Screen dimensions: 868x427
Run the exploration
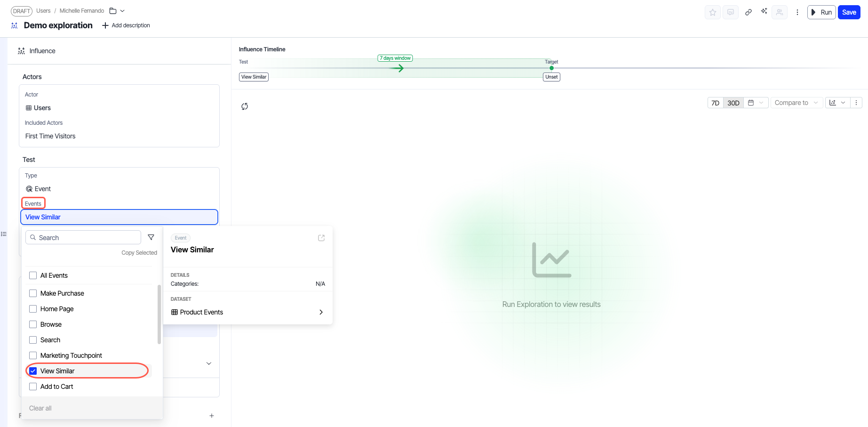tap(821, 12)
